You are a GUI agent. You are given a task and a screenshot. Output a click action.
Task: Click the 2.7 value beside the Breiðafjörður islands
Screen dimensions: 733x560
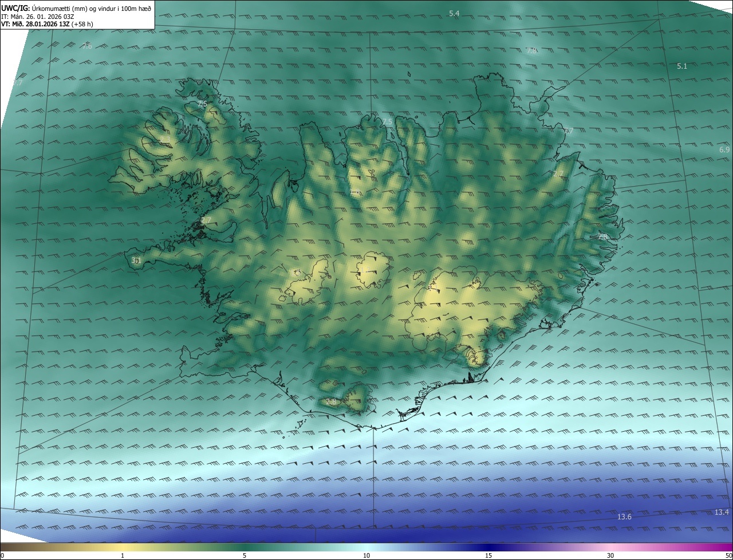pyautogui.click(x=206, y=220)
